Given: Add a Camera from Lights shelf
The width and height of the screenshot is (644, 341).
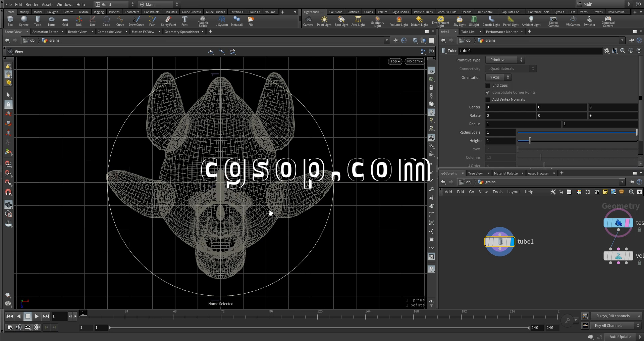Looking at the screenshot, I should tap(308, 21).
